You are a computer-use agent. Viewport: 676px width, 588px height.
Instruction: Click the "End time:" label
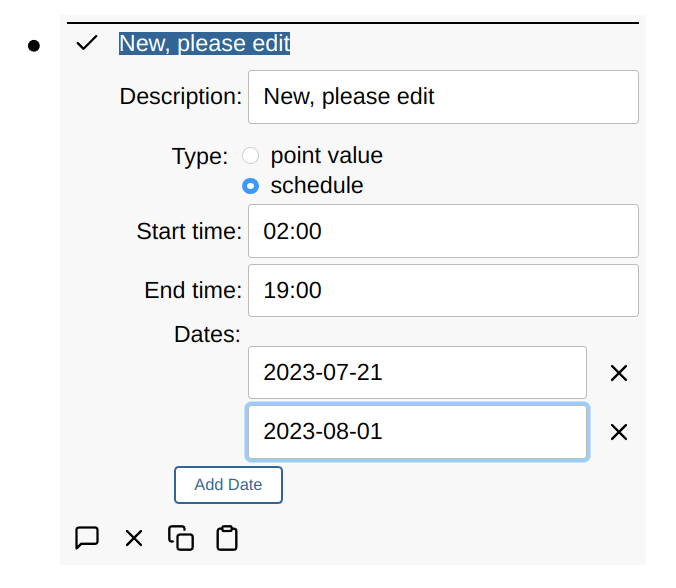(x=193, y=291)
